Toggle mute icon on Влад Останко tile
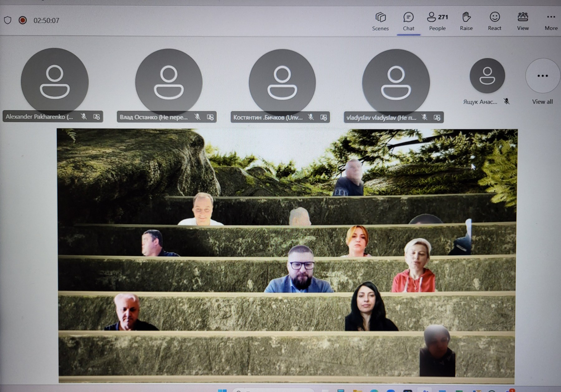The image size is (561, 392). pos(197,117)
